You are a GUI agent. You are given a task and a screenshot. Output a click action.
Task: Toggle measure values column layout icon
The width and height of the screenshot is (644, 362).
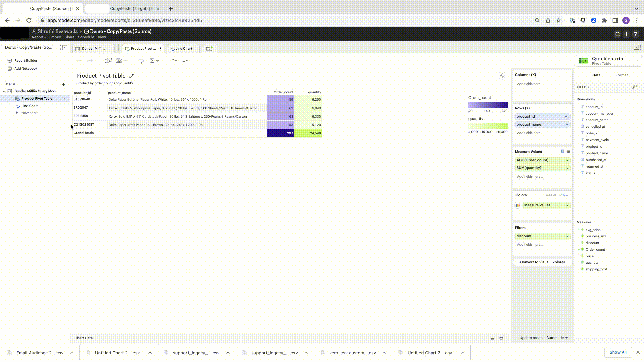pyautogui.click(x=562, y=152)
